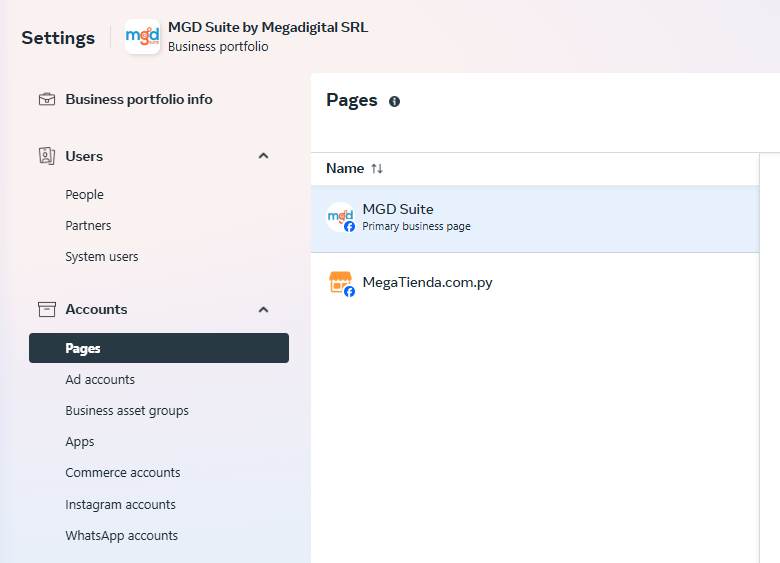Image resolution: width=780 pixels, height=563 pixels.
Task: Open Business asset groups
Action: tap(127, 411)
